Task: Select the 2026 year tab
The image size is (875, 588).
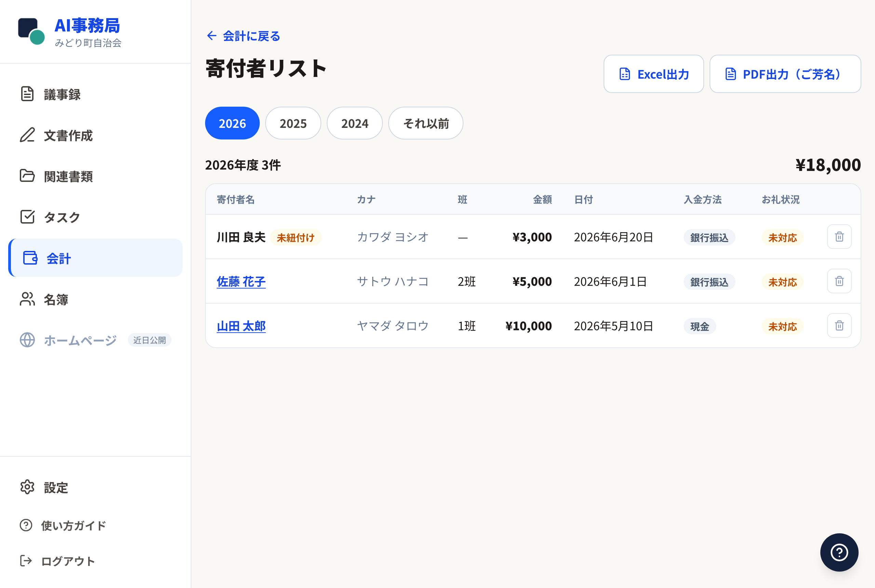Action: [x=232, y=123]
